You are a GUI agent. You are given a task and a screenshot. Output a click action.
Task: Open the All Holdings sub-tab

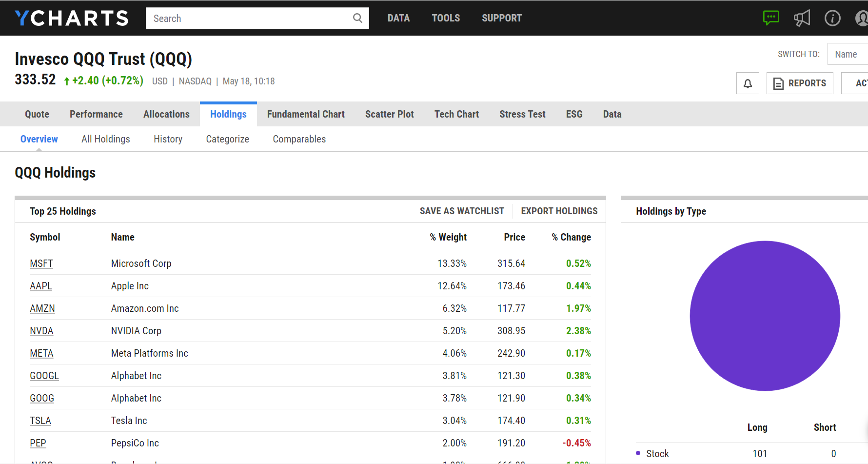pos(106,139)
